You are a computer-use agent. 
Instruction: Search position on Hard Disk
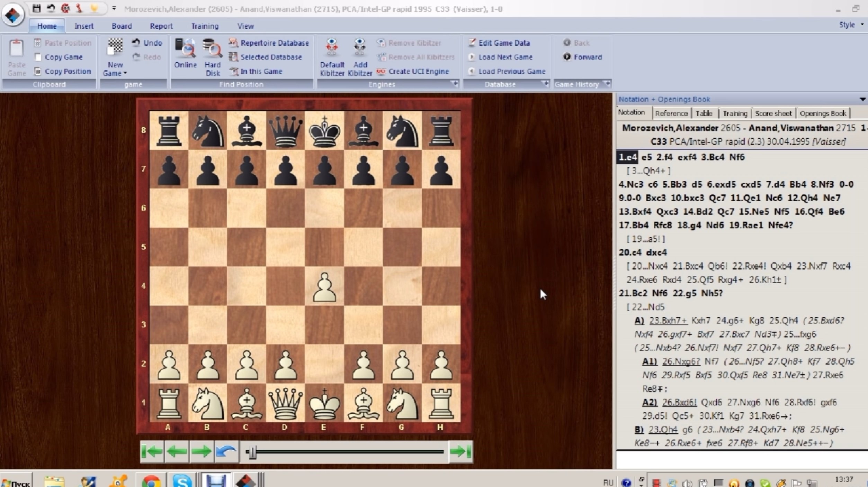point(212,57)
